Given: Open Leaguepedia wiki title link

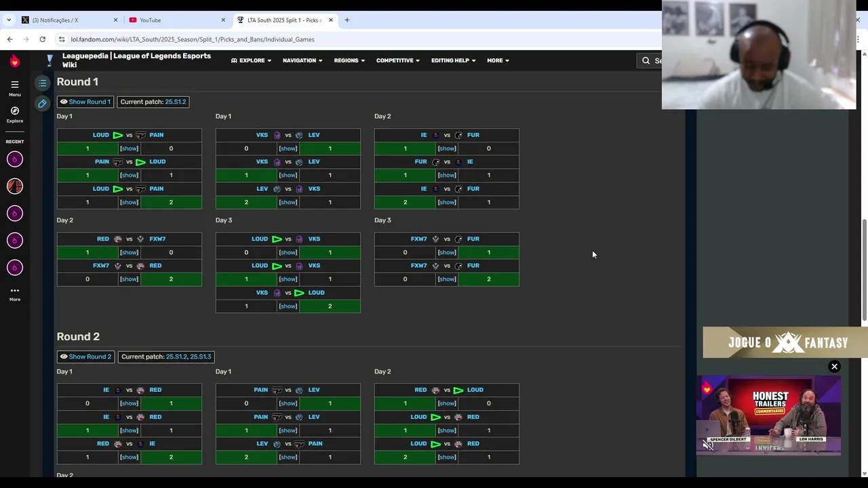Looking at the screenshot, I should [x=136, y=60].
